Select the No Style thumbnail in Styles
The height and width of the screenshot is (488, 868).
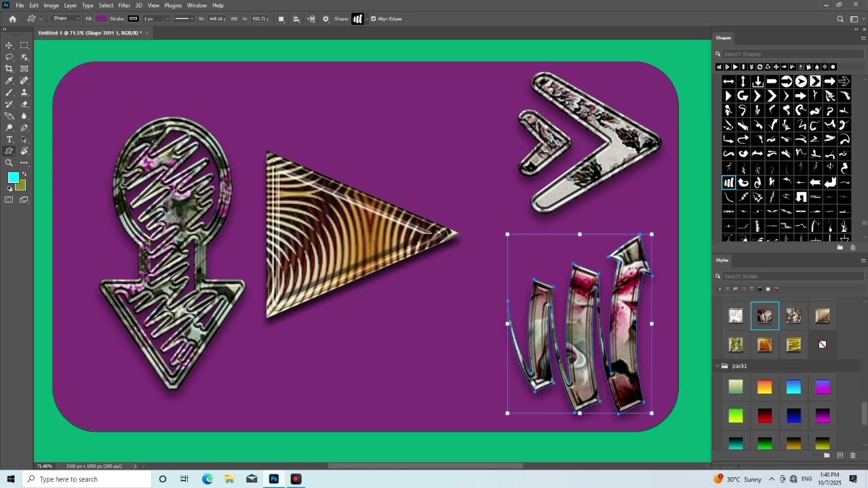[823, 344]
